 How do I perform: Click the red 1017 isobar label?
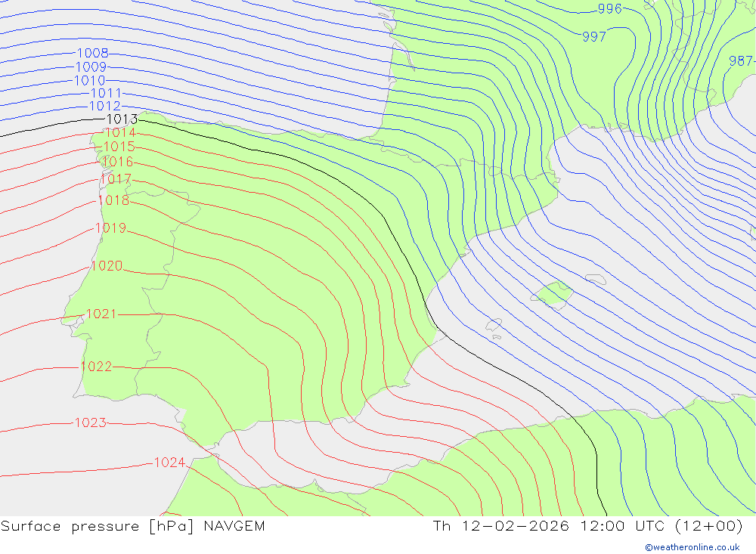(x=116, y=179)
